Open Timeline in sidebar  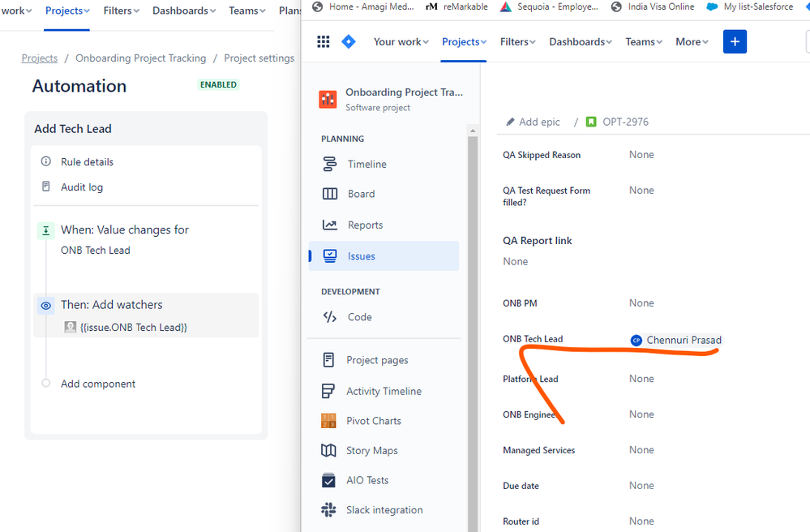366,165
